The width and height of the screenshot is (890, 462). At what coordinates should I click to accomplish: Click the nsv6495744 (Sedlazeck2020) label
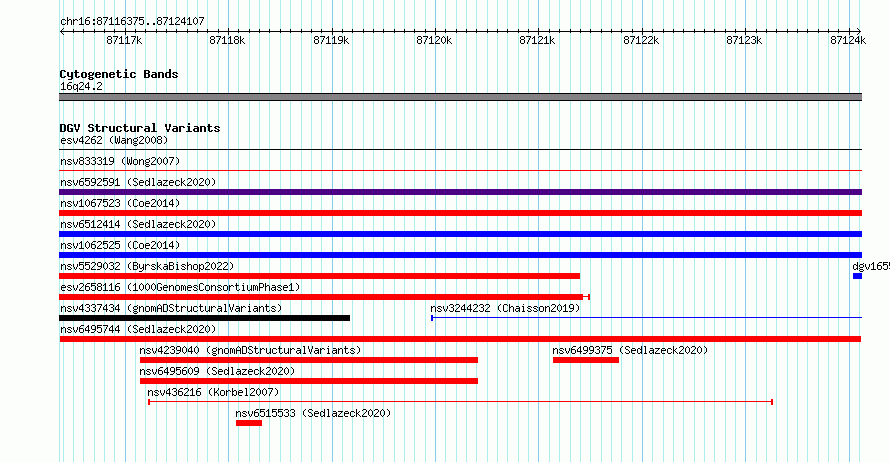(138, 329)
